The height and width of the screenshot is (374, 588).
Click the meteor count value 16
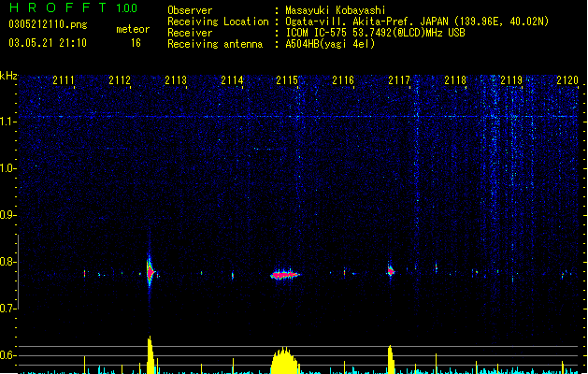click(x=136, y=43)
